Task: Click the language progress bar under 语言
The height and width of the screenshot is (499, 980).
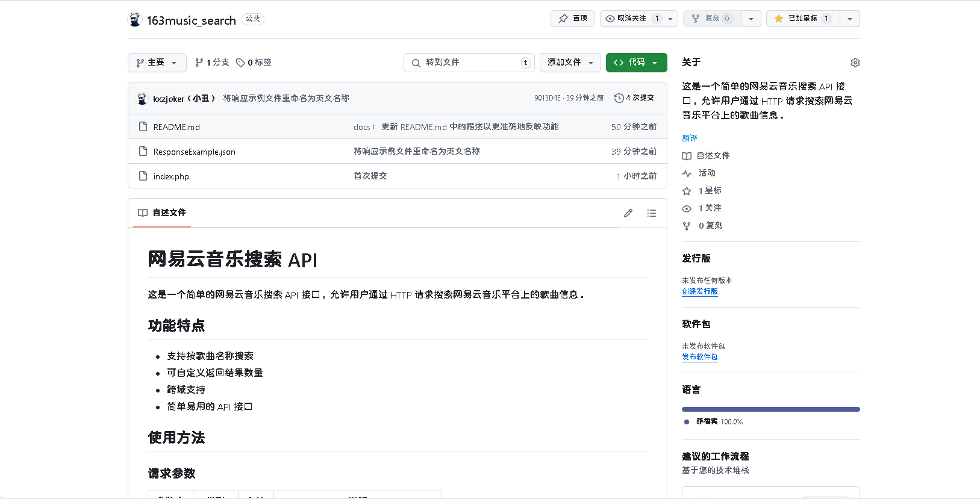Action: point(771,409)
